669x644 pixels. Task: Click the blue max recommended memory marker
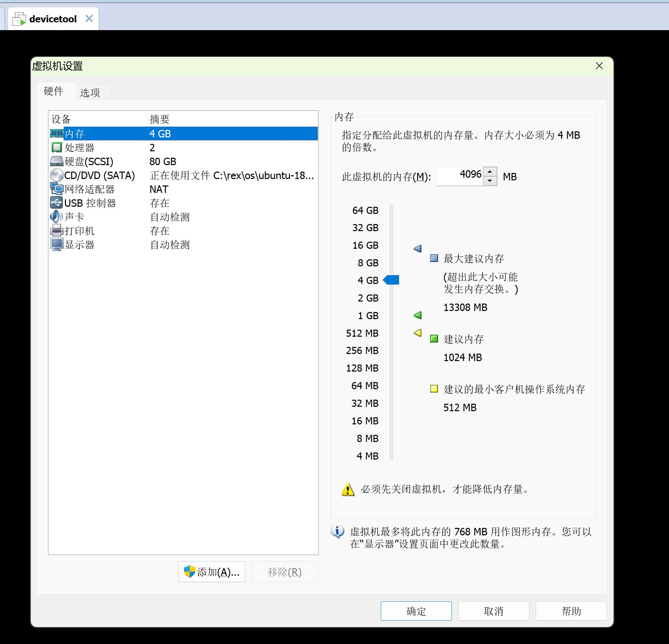418,248
